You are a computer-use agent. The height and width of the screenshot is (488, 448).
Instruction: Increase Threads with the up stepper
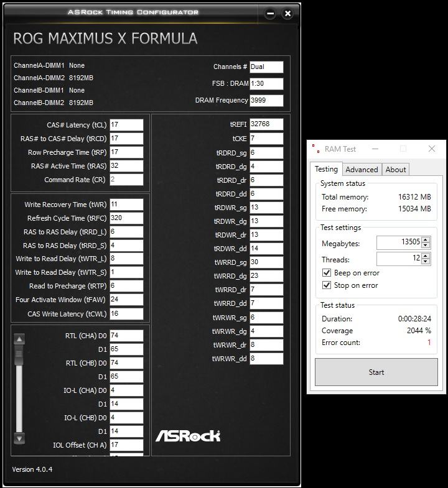[x=426, y=256]
